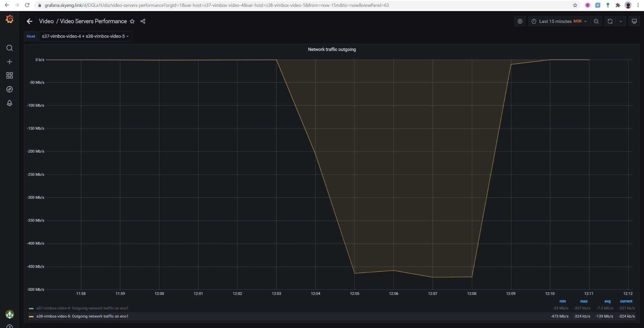Viewport: 644px width, 328px height.
Task: Click green color swatch of s37-vimbox-video-4
Action: pyautogui.click(x=31, y=308)
